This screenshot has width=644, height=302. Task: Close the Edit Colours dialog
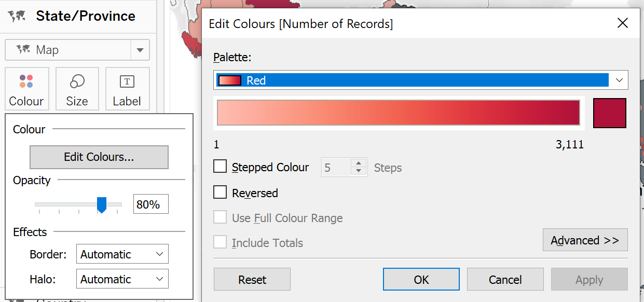click(622, 23)
